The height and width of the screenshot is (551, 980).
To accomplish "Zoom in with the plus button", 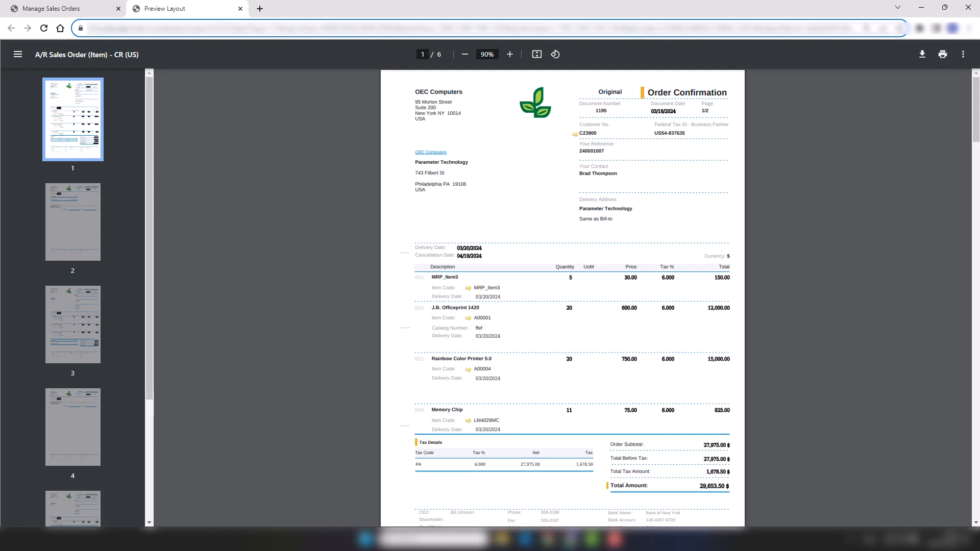I will point(509,54).
